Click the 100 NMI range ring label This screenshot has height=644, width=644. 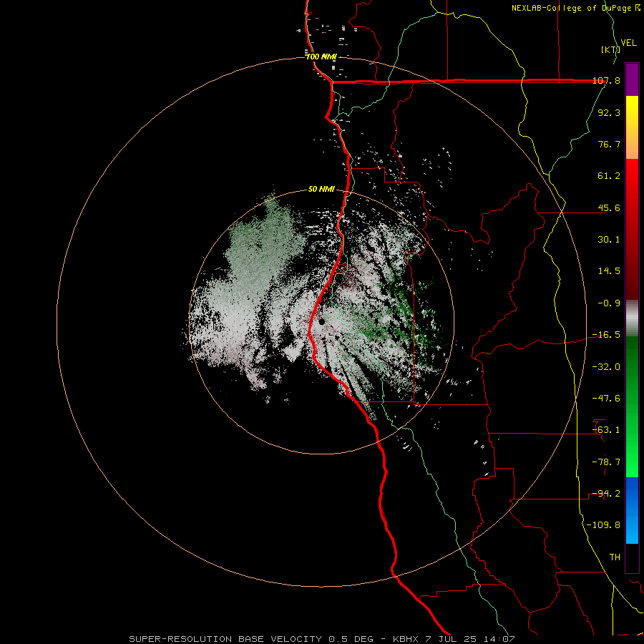(321, 57)
